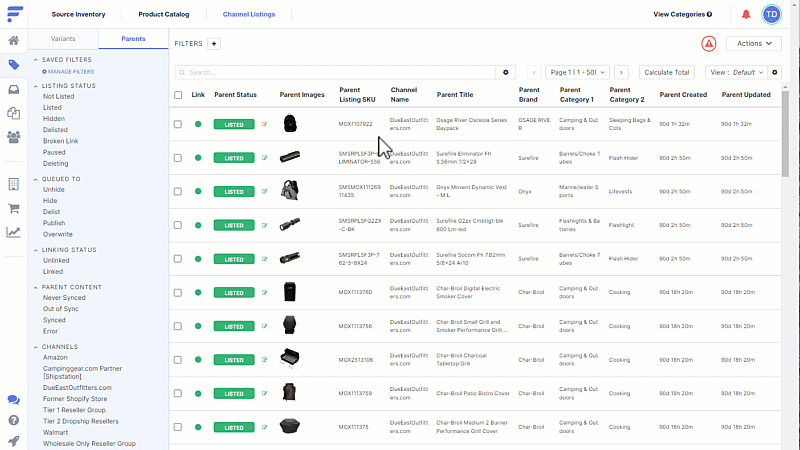Open the users group sidebar icon
Viewport: 800px width, 450px height.
pyautogui.click(x=14, y=137)
